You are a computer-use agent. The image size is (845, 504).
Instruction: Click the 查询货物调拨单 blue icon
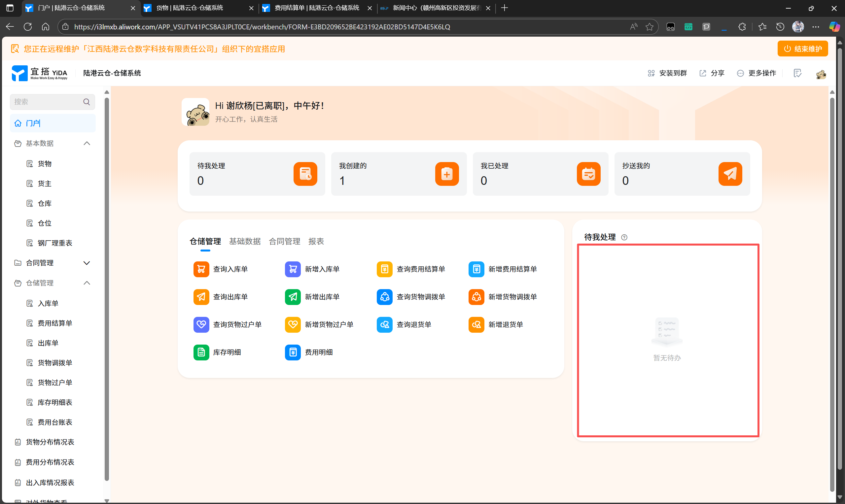pyautogui.click(x=384, y=296)
